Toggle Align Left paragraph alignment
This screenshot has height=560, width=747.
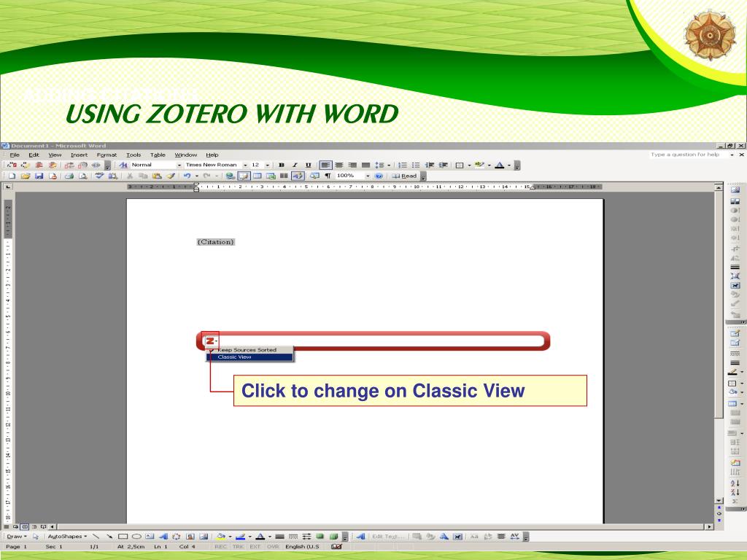(325, 166)
